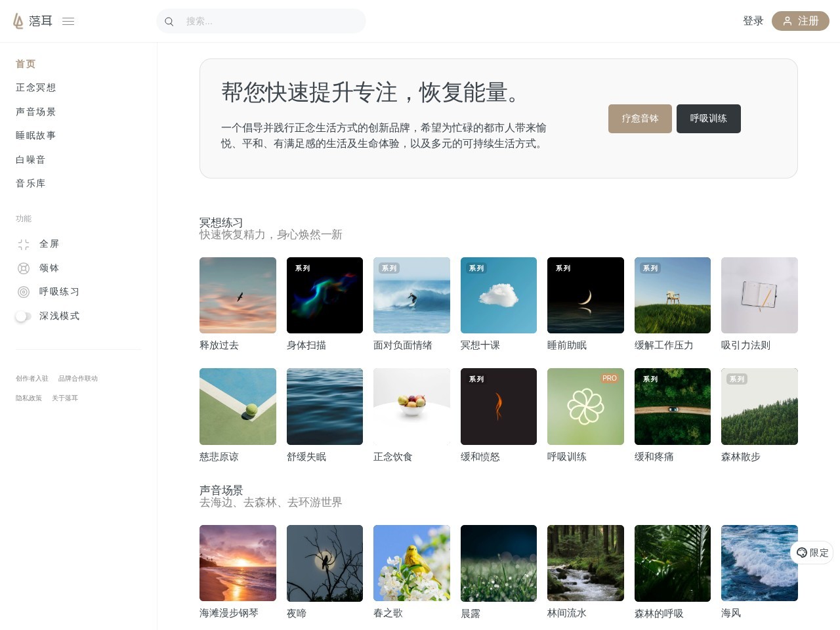Viewport: 840px width, 630px height.
Task: Open the 睡前助眠 moon thumbnail
Action: 585,295
